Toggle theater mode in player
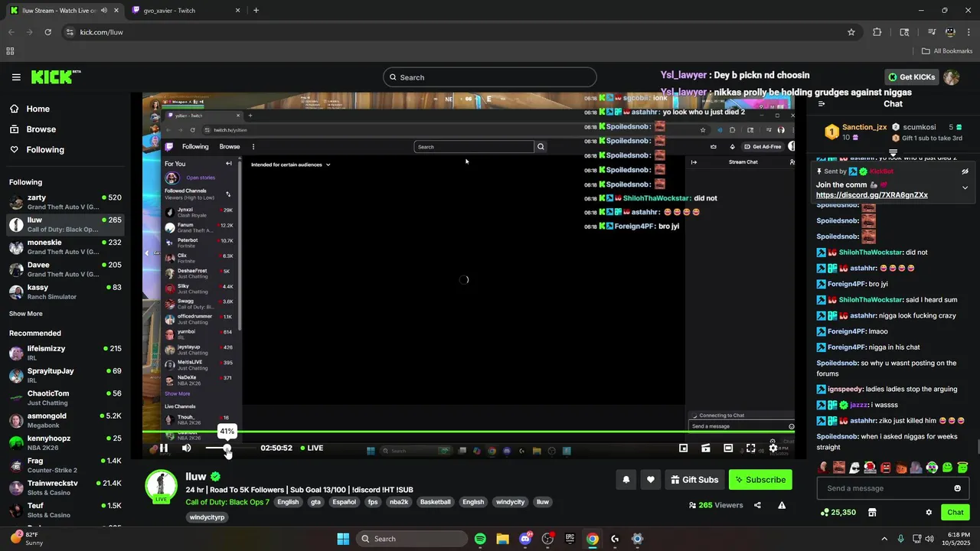 pyautogui.click(x=728, y=448)
